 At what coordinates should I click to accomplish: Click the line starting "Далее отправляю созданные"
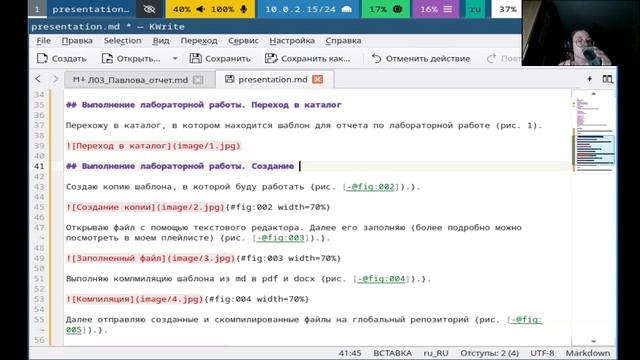tap(304, 324)
